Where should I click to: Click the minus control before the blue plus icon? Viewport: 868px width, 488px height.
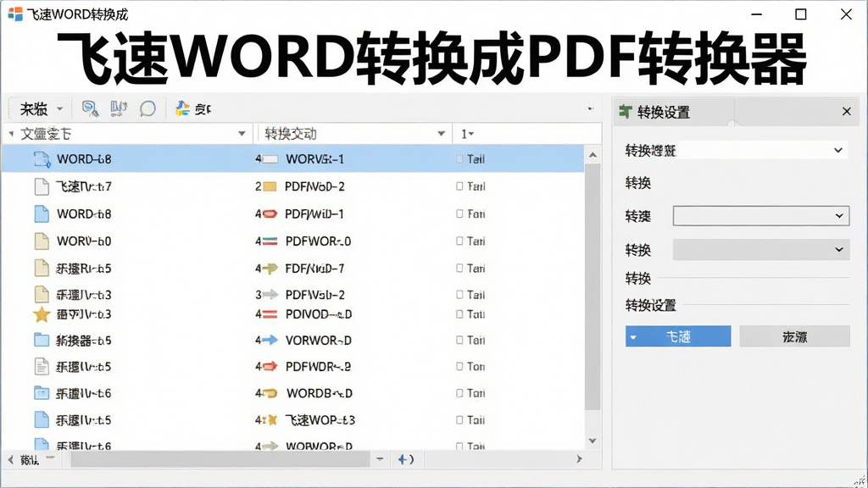coord(380,458)
